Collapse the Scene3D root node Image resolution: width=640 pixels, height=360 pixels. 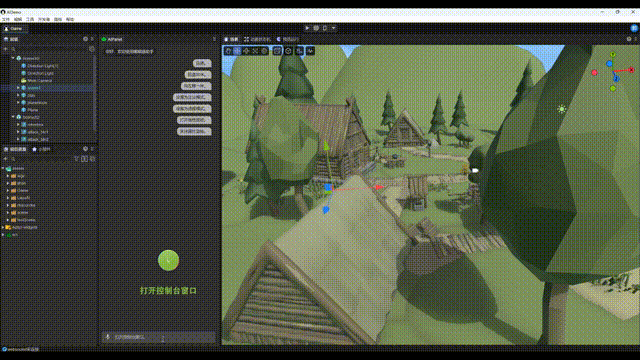click(13, 58)
